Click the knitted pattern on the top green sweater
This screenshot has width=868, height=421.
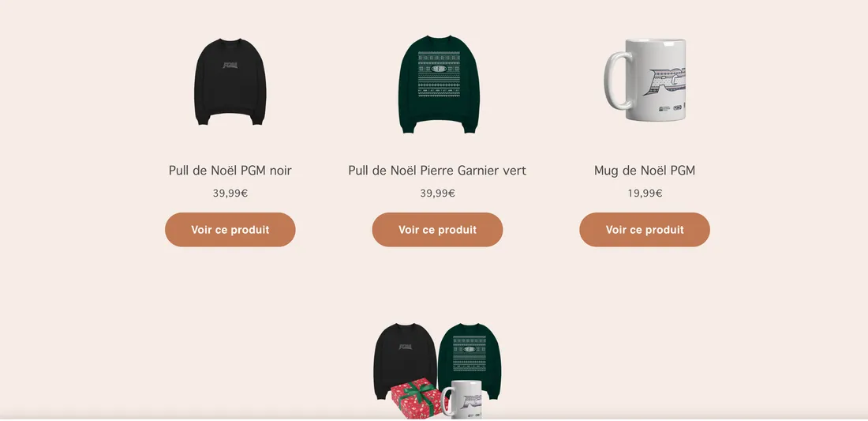[439, 75]
